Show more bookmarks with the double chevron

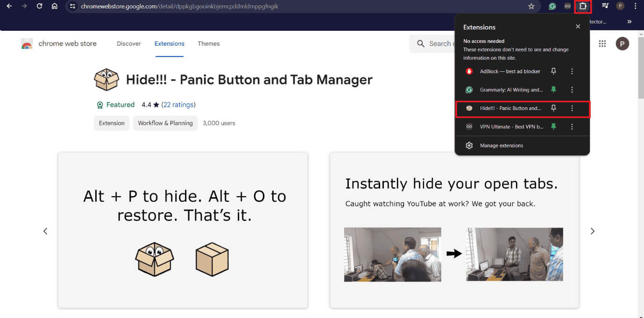630,21
